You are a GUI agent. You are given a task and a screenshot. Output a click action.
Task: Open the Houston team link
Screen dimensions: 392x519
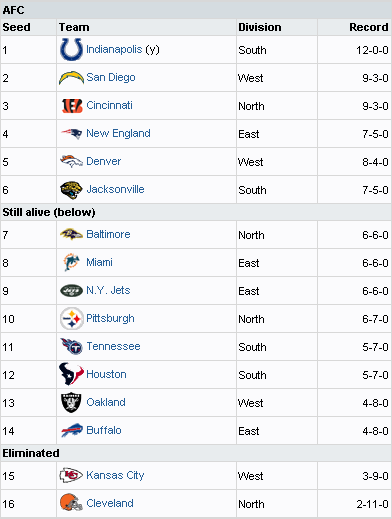106,374
